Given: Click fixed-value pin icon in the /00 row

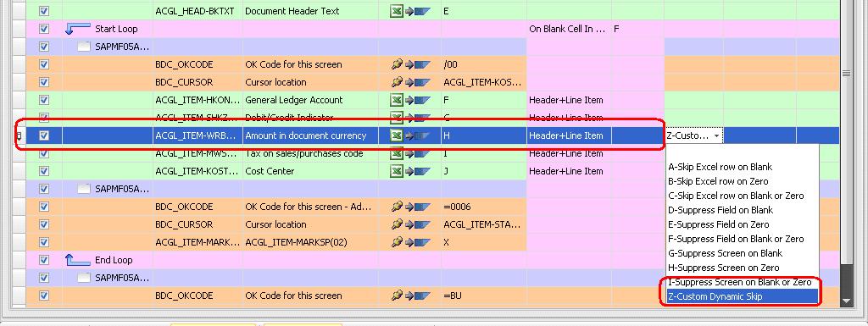Looking at the screenshot, I should 396,64.
